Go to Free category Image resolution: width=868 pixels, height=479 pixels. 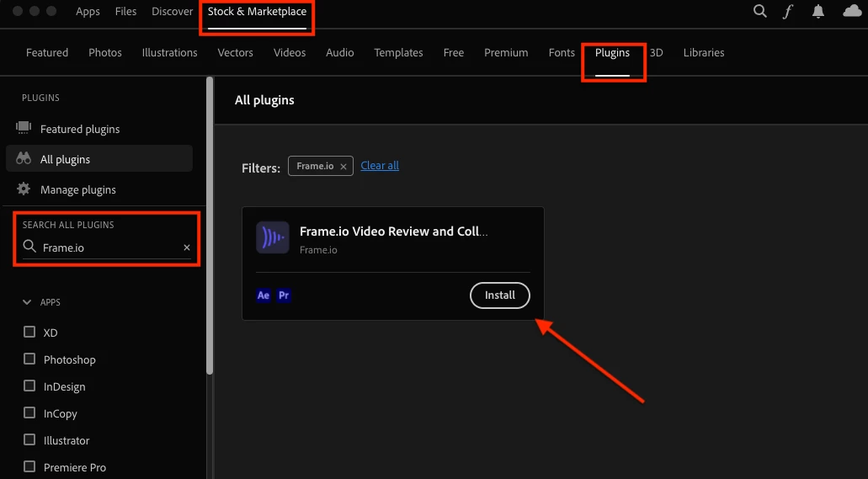[454, 52]
